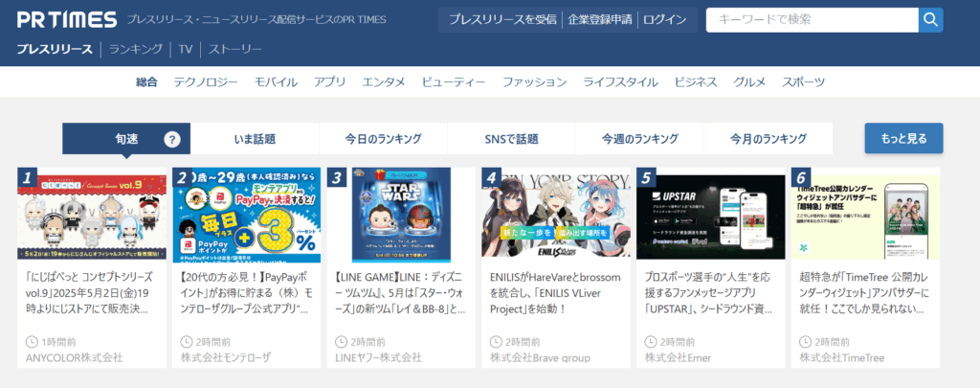Select the スポーツ category
Image resolution: width=980 pixels, height=388 pixels.
tap(803, 82)
